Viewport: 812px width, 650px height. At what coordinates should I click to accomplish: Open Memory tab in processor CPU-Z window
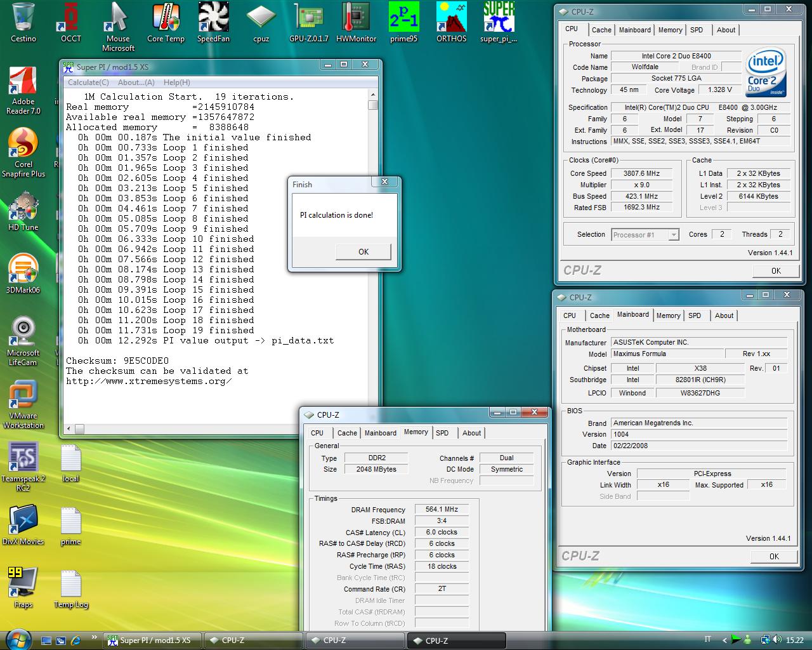pyautogui.click(x=670, y=30)
